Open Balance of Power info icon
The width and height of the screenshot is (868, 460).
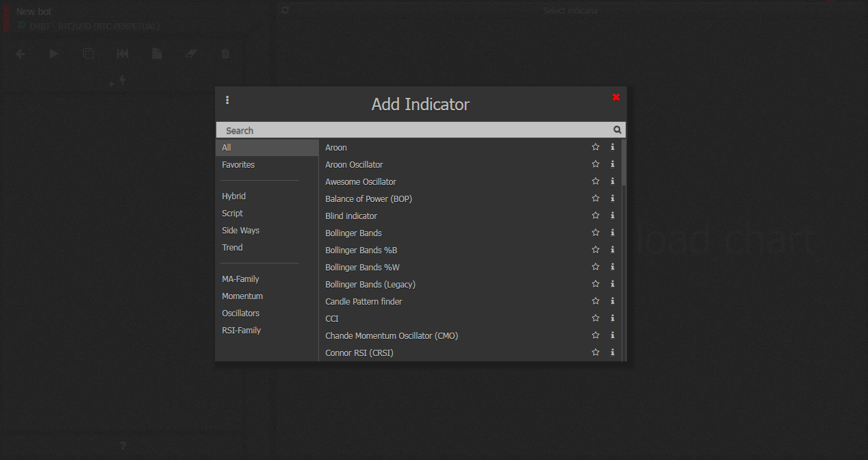pyautogui.click(x=613, y=199)
